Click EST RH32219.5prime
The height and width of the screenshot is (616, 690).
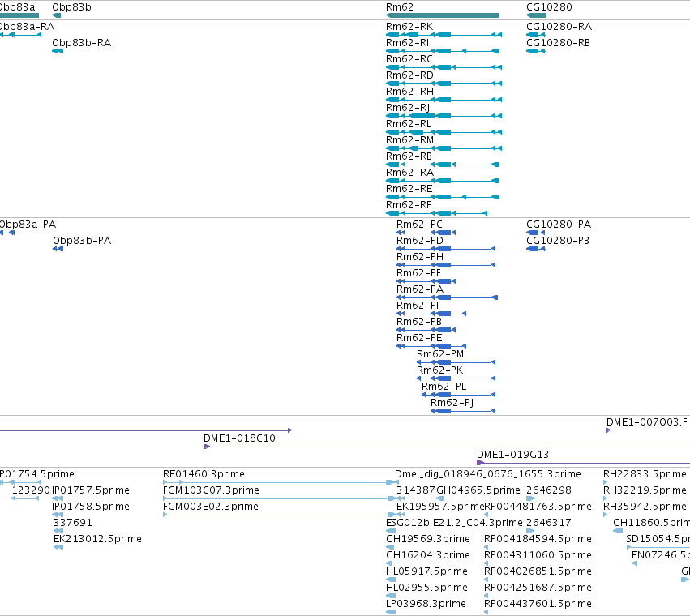[x=606, y=499]
